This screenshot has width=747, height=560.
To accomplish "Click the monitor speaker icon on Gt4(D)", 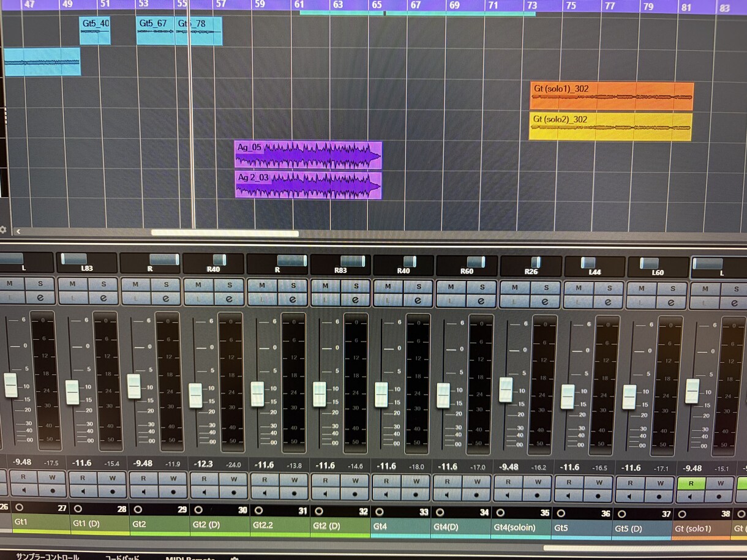I will coord(447,493).
